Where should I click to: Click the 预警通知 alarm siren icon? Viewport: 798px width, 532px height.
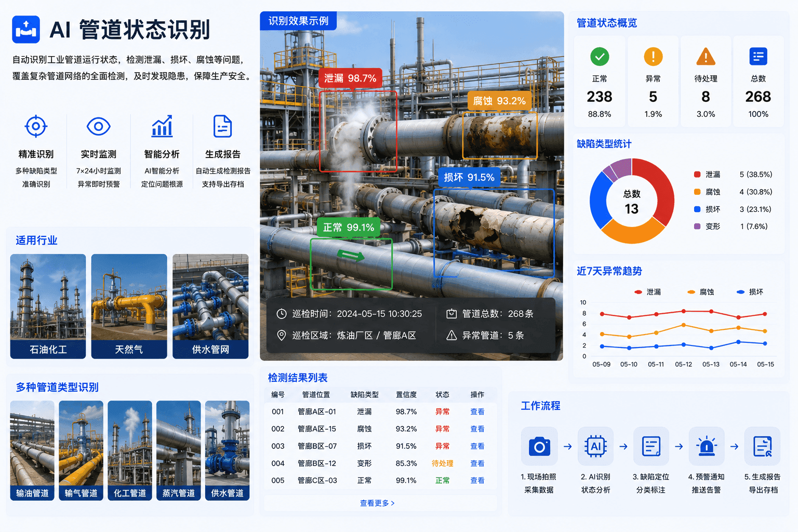click(x=707, y=446)
